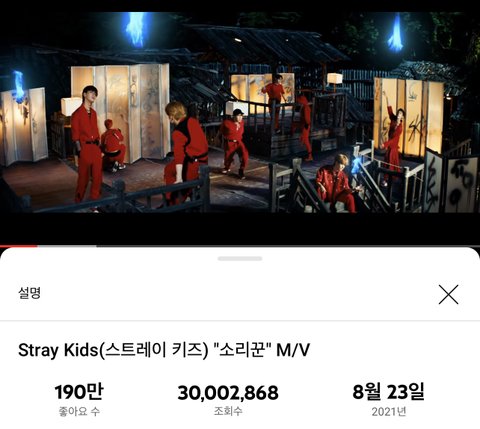
Task: Tap the 8월 23일 upload date
Action: 389,392
